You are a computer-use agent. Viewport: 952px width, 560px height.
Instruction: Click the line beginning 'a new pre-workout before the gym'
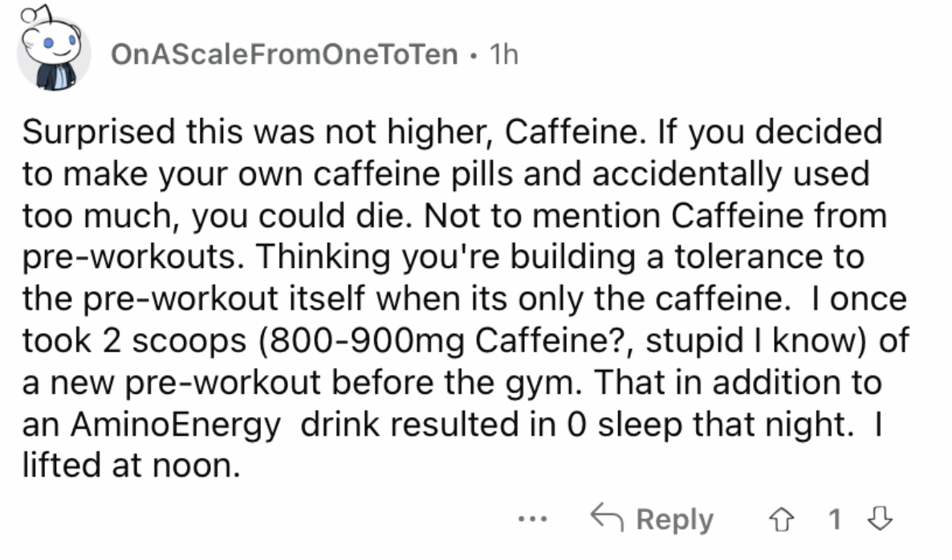click(453, 382)
